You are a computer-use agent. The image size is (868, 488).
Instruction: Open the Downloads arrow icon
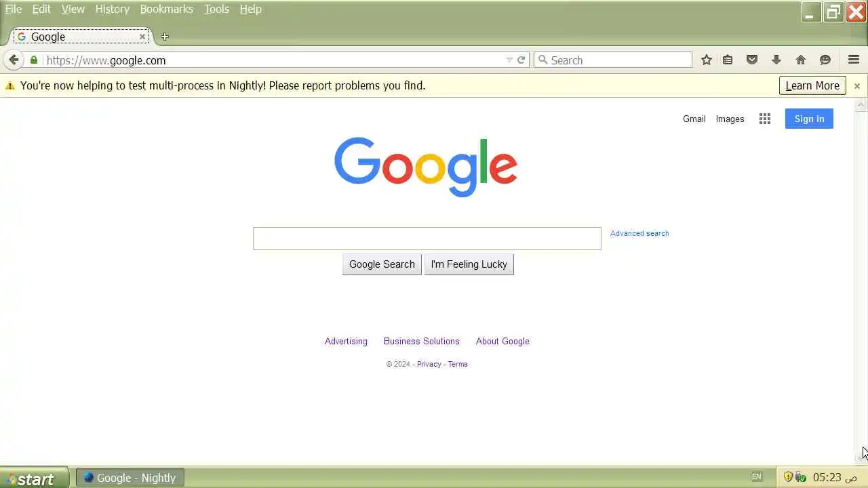point(776,60)
